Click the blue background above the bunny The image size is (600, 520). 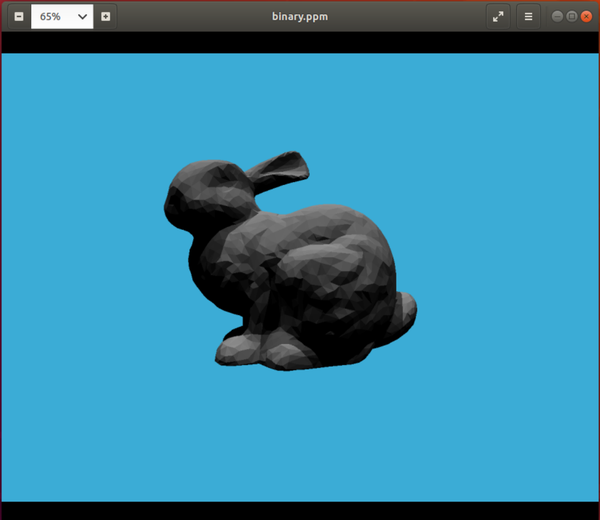pos(300,100)
